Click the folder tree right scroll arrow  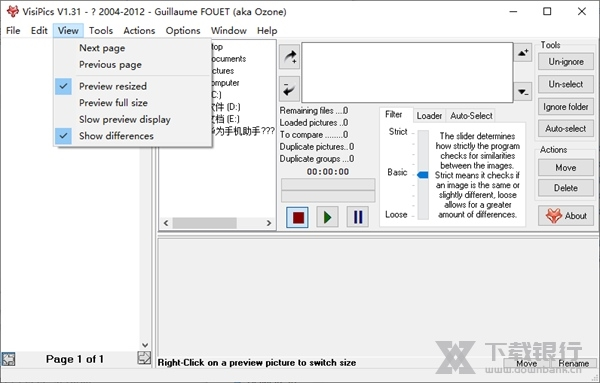[x=269, y=223]
